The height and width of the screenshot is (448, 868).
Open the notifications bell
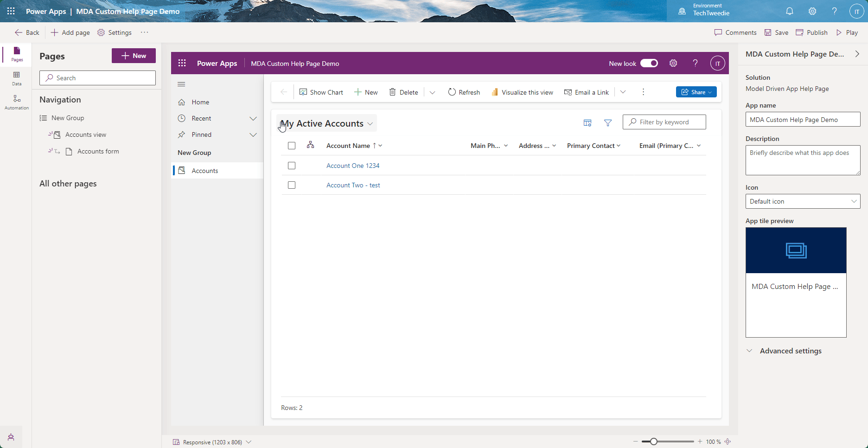790,11
